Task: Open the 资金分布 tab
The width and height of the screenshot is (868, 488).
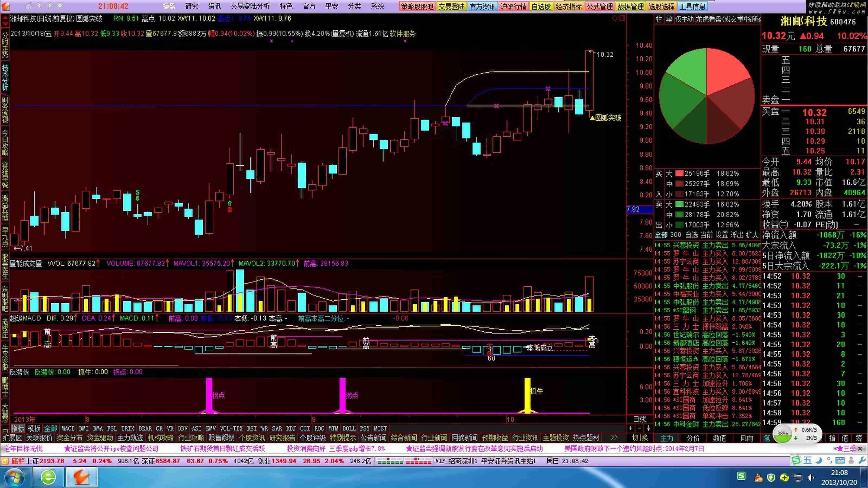Action: click(x=69, y=438)
